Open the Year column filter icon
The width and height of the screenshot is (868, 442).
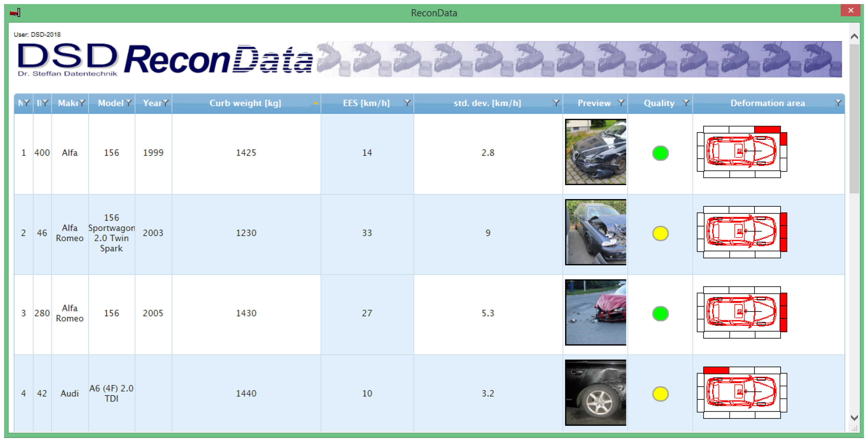(165, 103)
